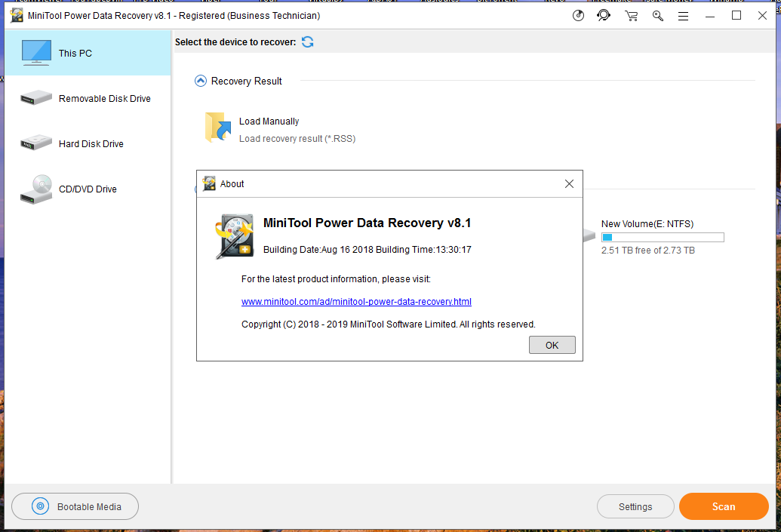Maximize the MiniTool window
This screenshot has width=781, height=532.
click(x=736, y=15)
